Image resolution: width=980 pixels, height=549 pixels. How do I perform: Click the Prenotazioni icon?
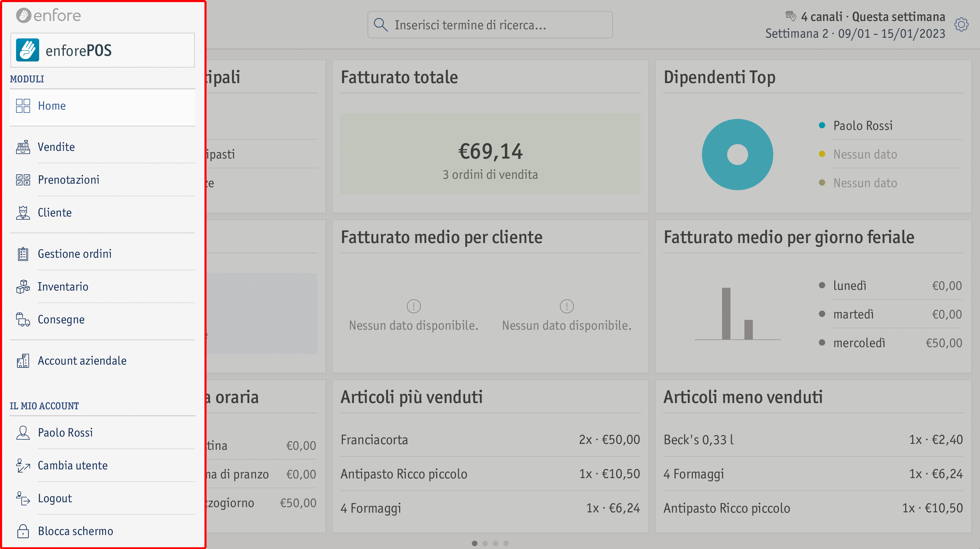tap(23, 180)
